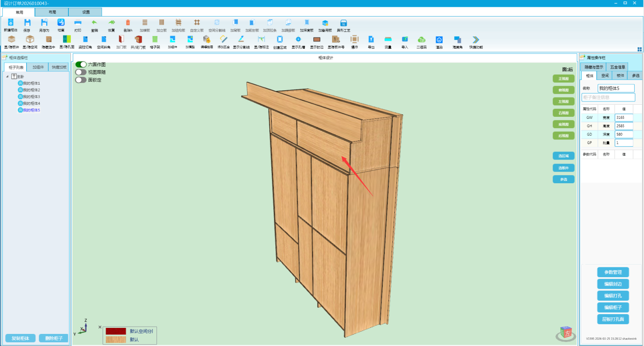Screen dimensions: 644x346
Task: Enable the 面锁定 toggle switch
Action: [x=81, y=80]
